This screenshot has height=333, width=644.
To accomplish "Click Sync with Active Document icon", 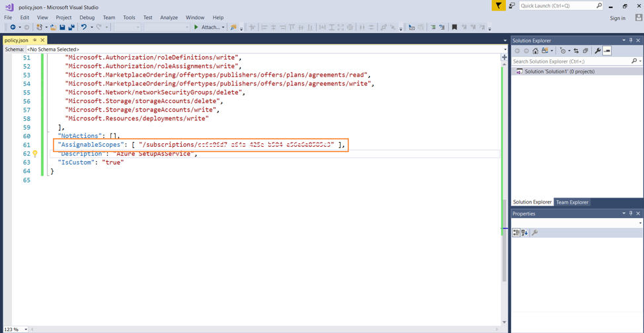I will click(x=576, y=51).
